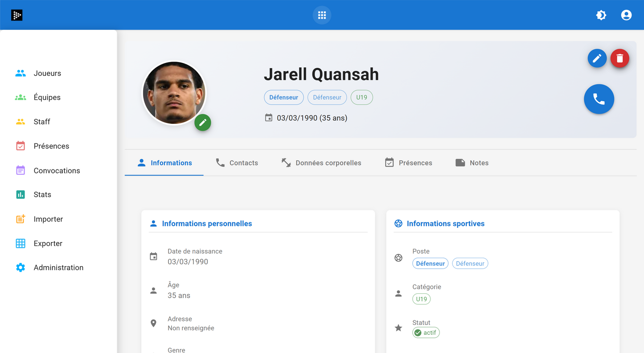Click the blue phone call button
Image resolution: width=644 pixels, height=353 pixels.
[599, 99]
